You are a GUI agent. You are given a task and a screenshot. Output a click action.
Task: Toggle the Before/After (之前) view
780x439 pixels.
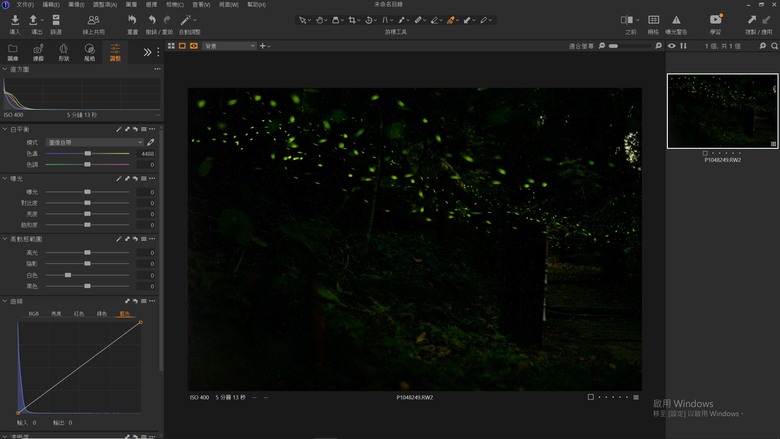pyautogui.click(x=627, y=20)
